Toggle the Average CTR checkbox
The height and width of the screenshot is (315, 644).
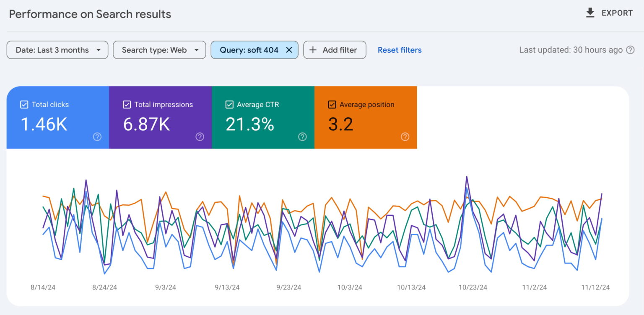point(229,104)
